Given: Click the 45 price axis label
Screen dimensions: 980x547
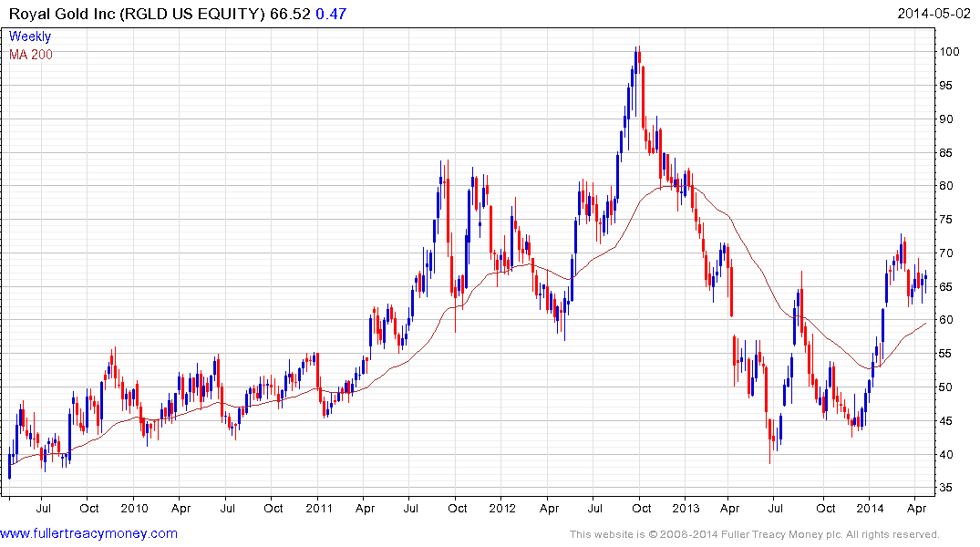Looking at the screenshot, I should pos(946,421).
